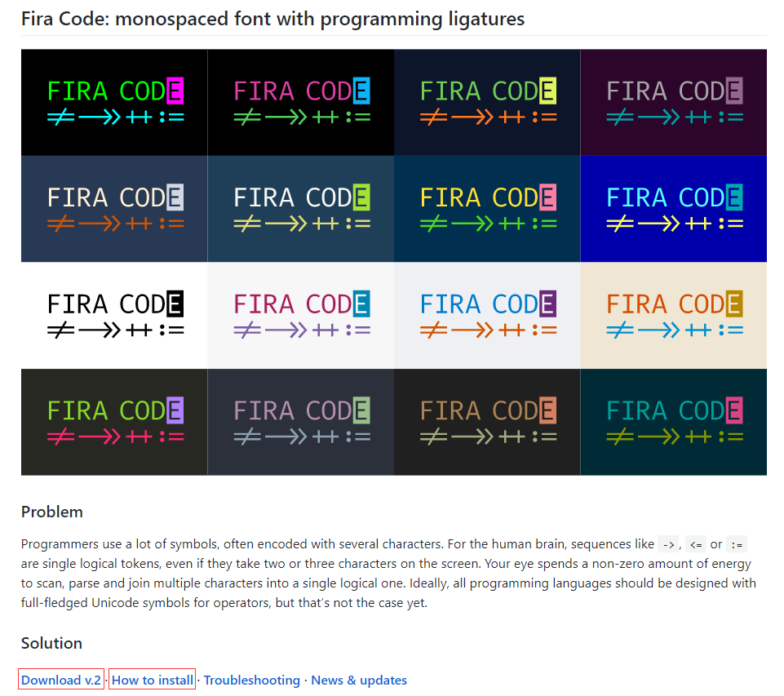Open the Troubleshooting link
The height and width of the screenshot is (696, 784).
point(253,679)
